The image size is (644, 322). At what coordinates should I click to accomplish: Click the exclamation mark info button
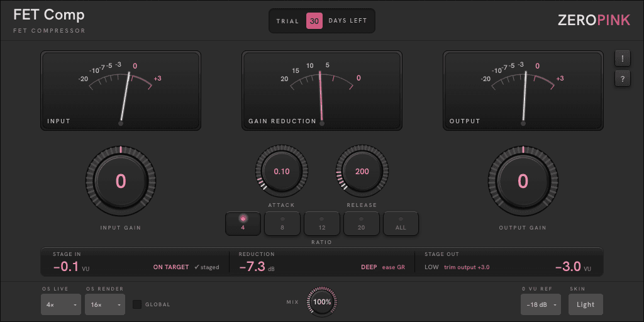[x=623, y=58]
